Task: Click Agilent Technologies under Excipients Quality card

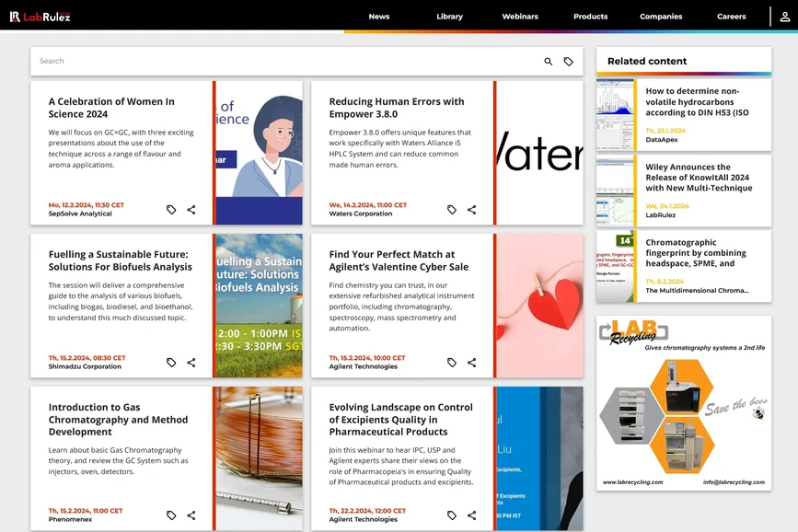Action: click(x=363, y=519)
